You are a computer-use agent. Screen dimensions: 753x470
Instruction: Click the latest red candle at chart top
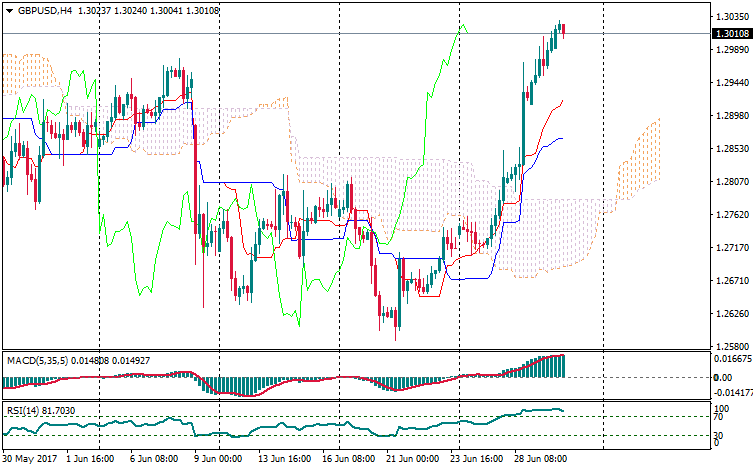563,30
